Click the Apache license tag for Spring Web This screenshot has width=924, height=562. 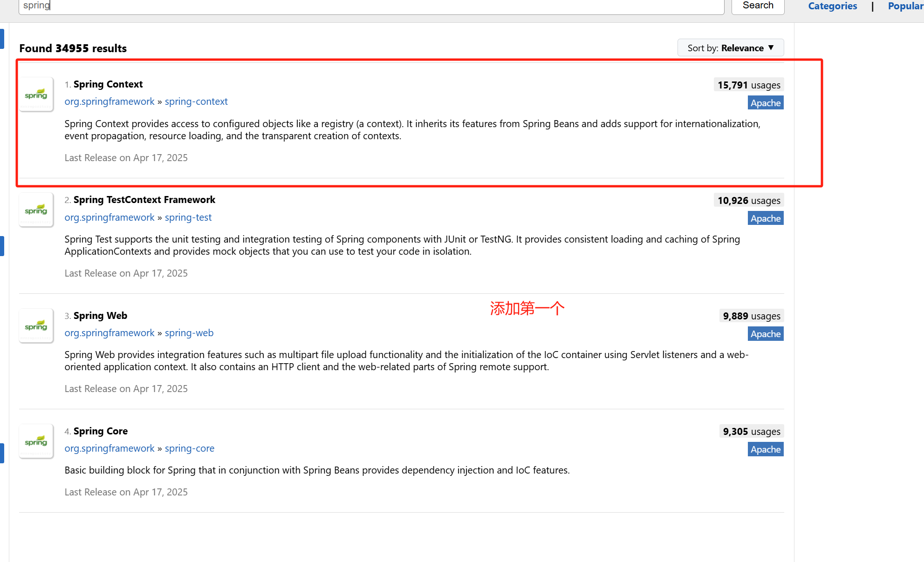[x=766, y=334]
